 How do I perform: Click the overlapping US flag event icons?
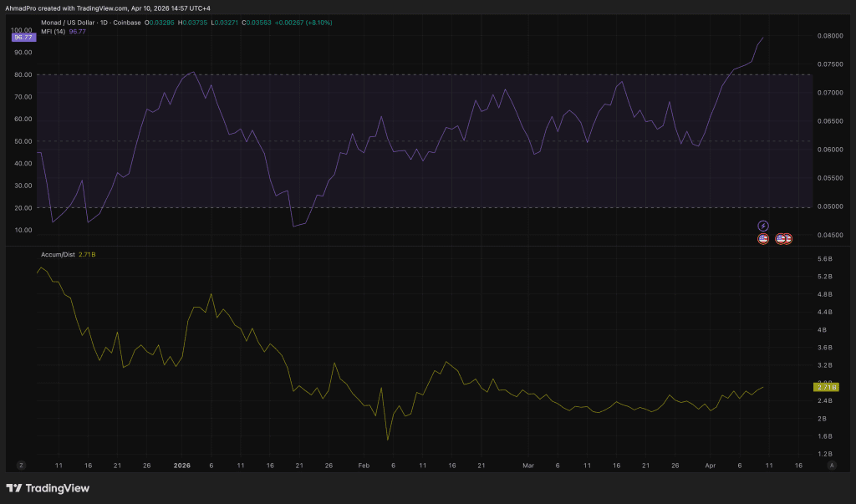tap(784, 239)
